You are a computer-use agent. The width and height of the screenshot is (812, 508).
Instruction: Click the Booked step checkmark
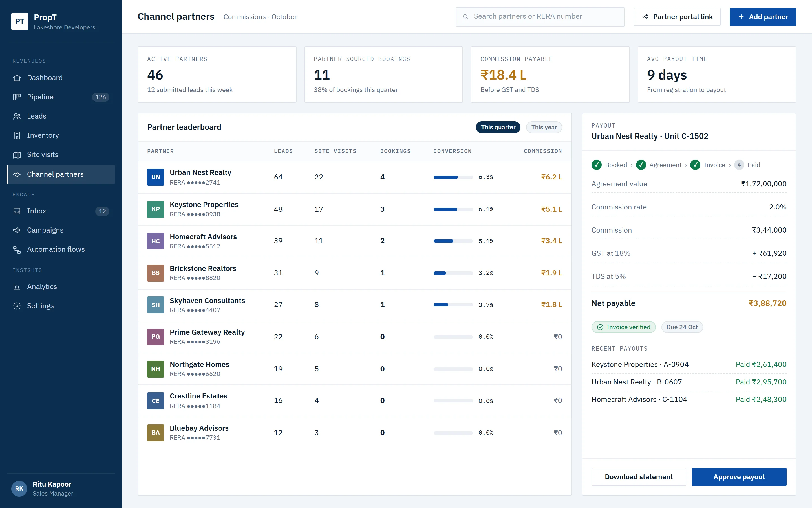(597, 165)
